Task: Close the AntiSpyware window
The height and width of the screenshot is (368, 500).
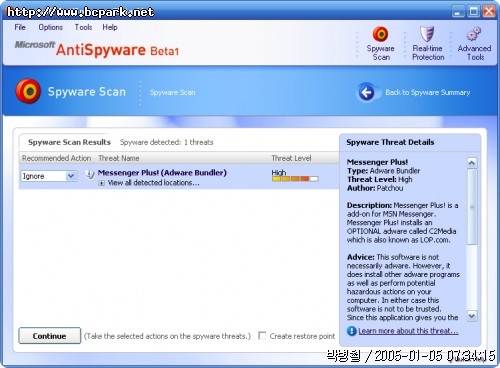Action: click(x=489, y=12)
